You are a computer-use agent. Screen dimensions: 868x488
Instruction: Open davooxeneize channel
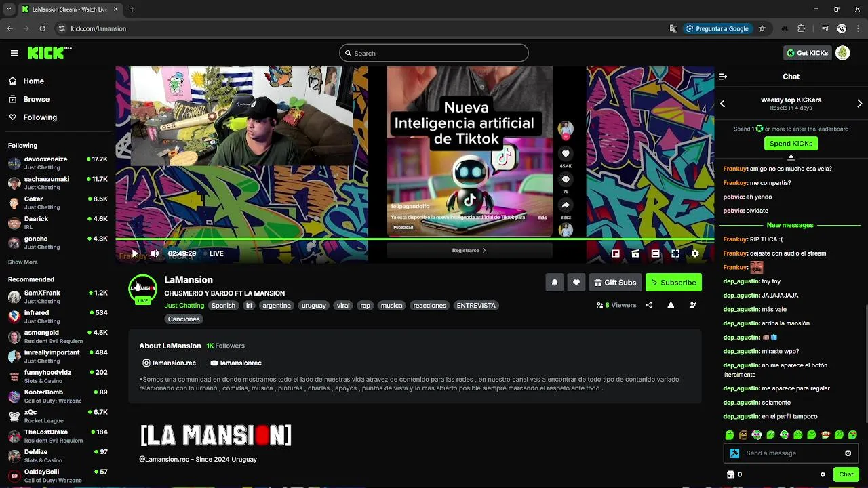click(x=58, y=163)
